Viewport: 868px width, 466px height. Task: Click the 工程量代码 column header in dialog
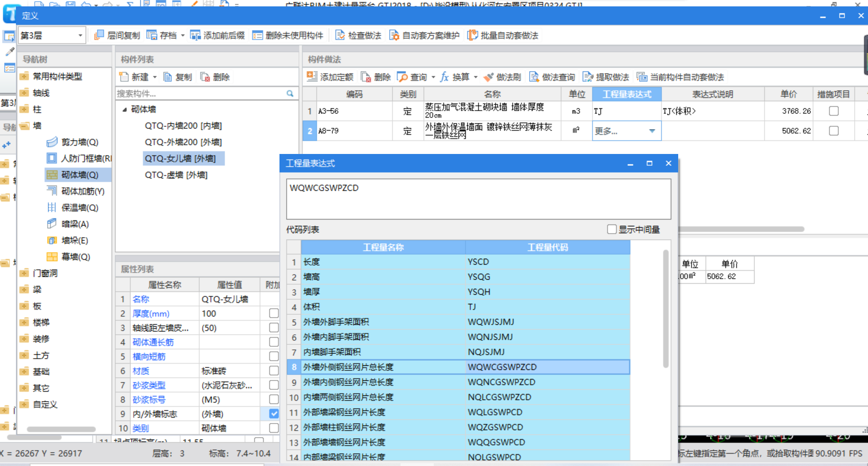tap(548, 247)
